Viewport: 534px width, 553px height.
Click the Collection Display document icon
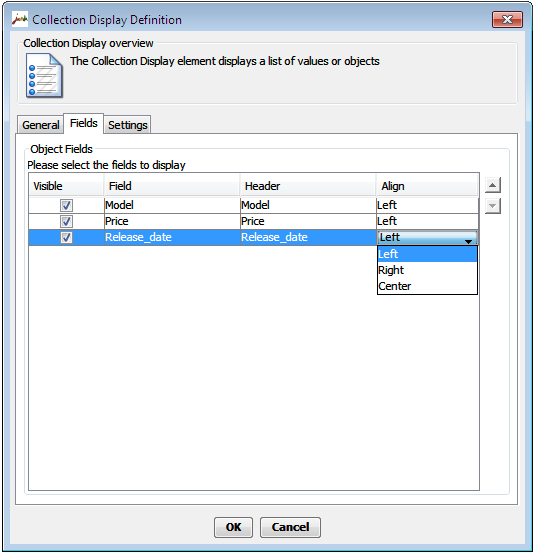[44, 75]
